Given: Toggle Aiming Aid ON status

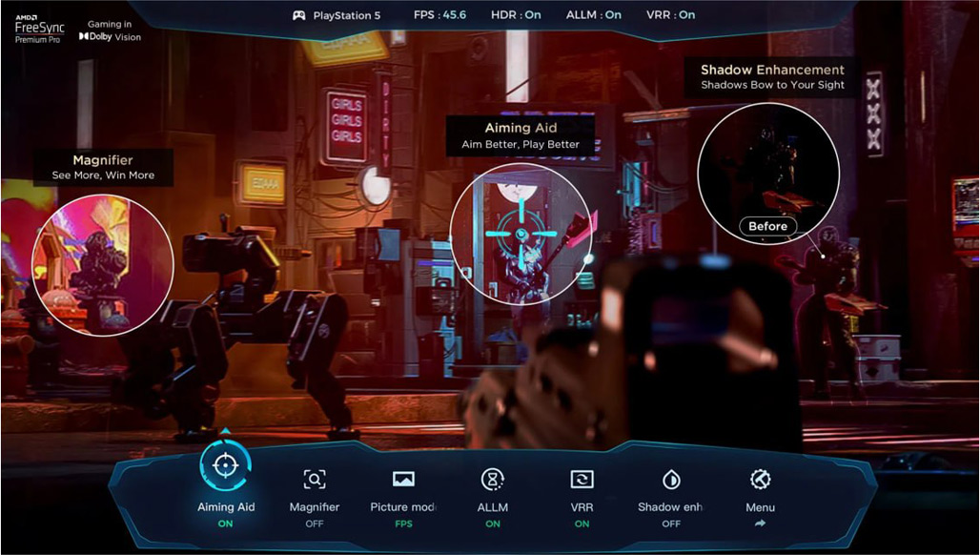Looking at the screenshot, I should point(226,524).
